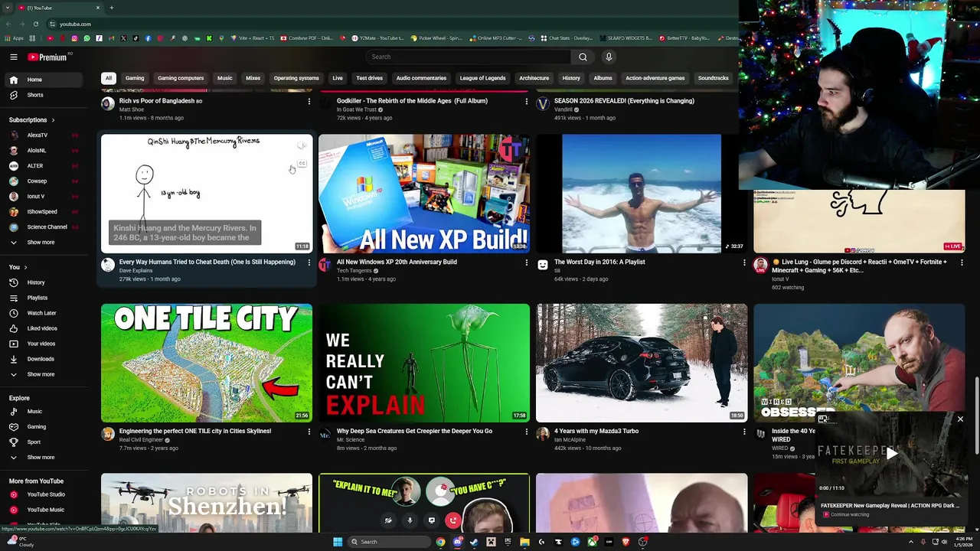Close the FATEKEEPER miniplayer
The image size is (980, 551).
point(960,419)
